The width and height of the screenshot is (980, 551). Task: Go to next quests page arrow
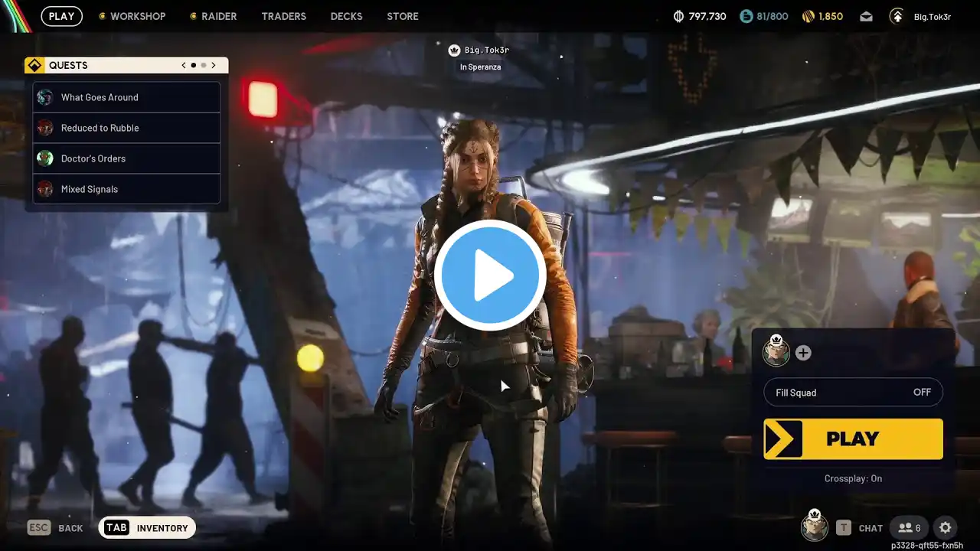pyautogui.click(x=214, y=65)
